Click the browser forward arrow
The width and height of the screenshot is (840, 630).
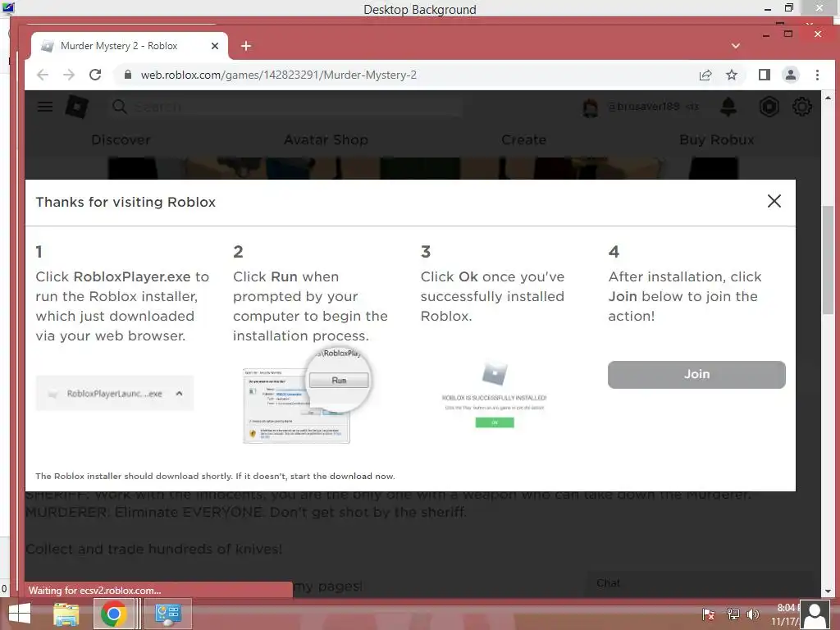point(69,75)
